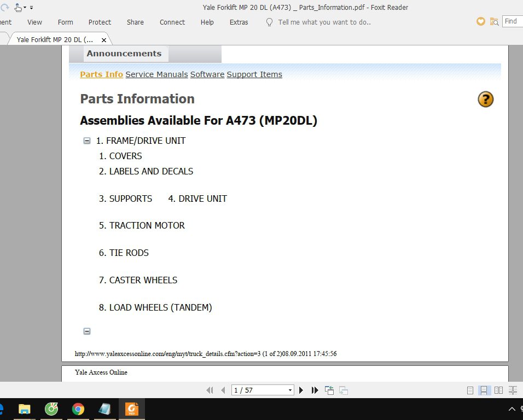
Task: Open Google Chrome from taskbar
Action: (x=78, y=409)
